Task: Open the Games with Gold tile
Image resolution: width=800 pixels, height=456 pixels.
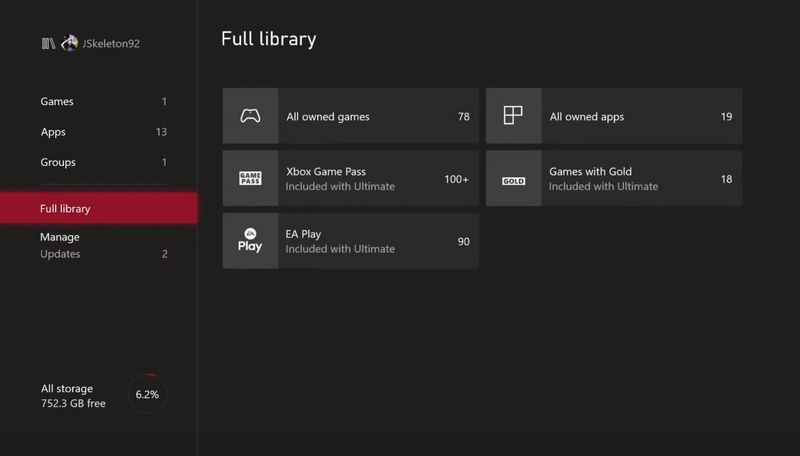Action: [x=614, y=178]
